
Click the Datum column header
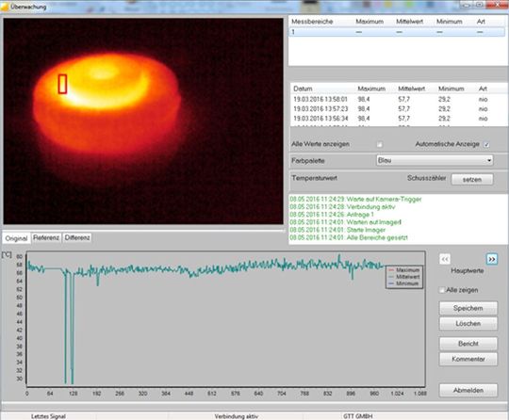(x=303, y=89)
